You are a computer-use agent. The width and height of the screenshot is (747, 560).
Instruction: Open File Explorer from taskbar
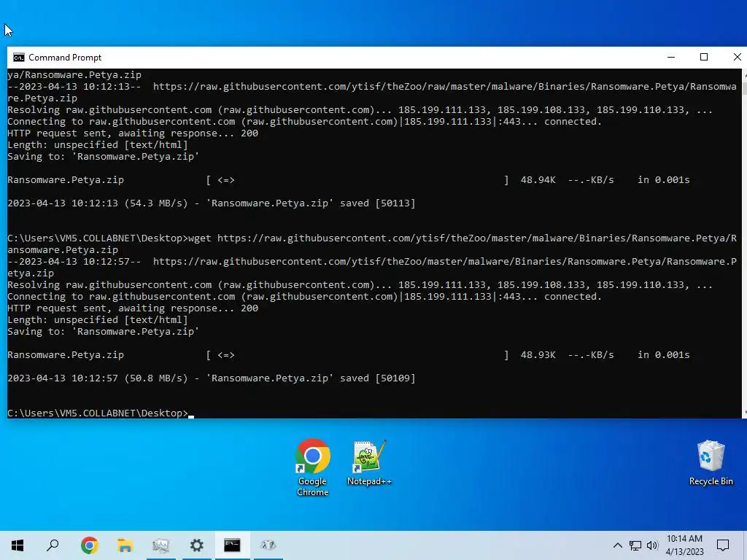pos(125,545)
